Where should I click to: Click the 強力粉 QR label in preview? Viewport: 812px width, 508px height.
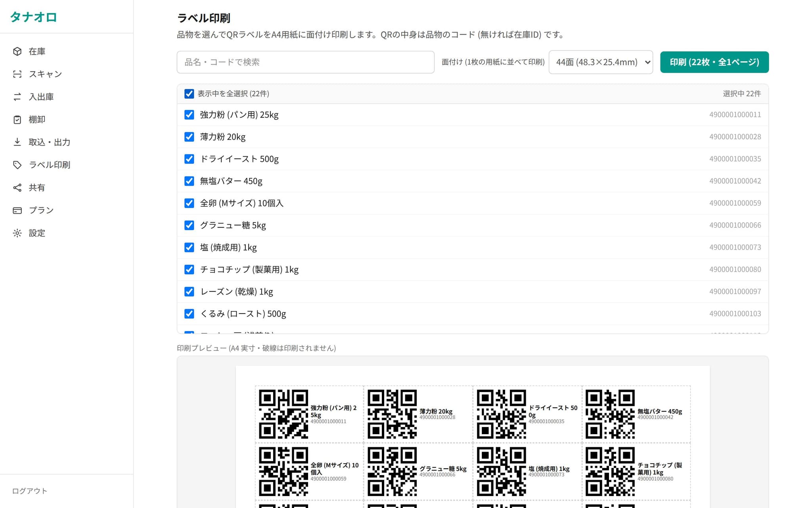point(309,414)
